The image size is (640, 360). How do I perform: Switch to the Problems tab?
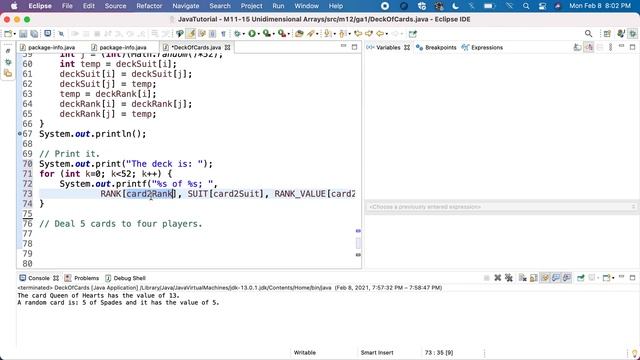(82, 278)
